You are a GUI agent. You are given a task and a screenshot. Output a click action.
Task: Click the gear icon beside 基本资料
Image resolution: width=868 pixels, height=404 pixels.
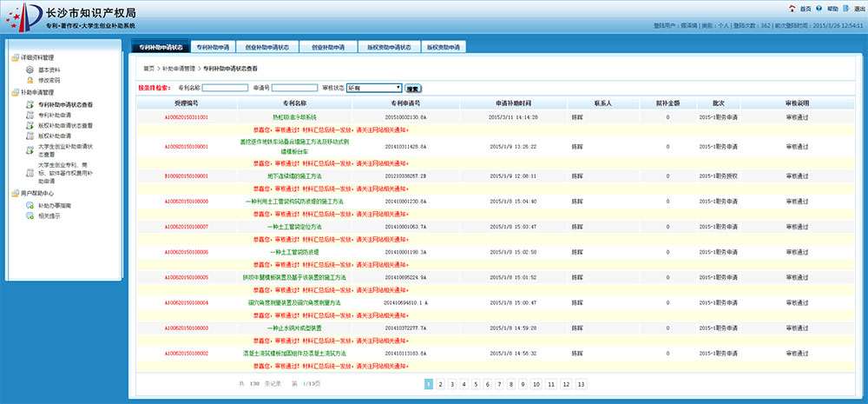tap(30, 70)
